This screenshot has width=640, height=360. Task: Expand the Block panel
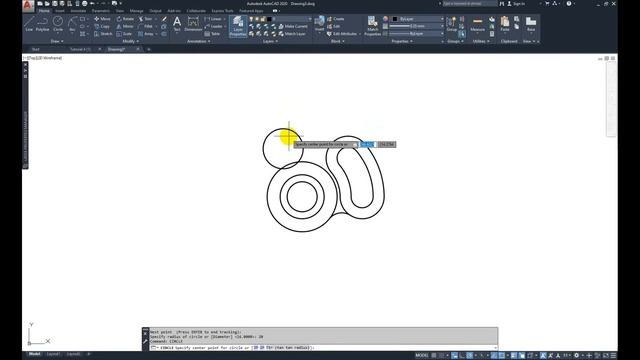[337, 41]
